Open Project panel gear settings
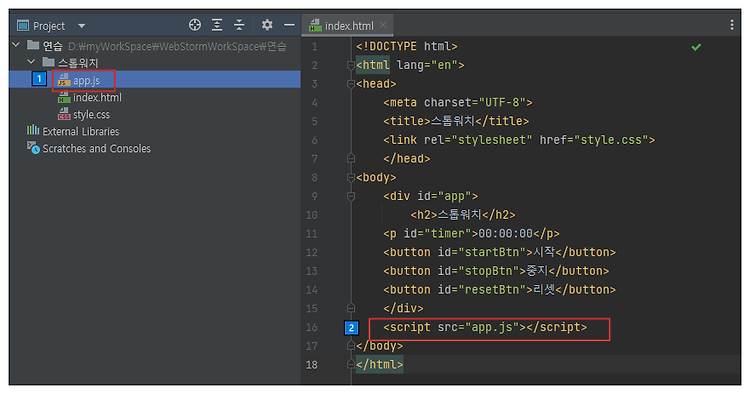Image resolution: width=750 pixels, height=394 pixels. (x=267, y=25)
